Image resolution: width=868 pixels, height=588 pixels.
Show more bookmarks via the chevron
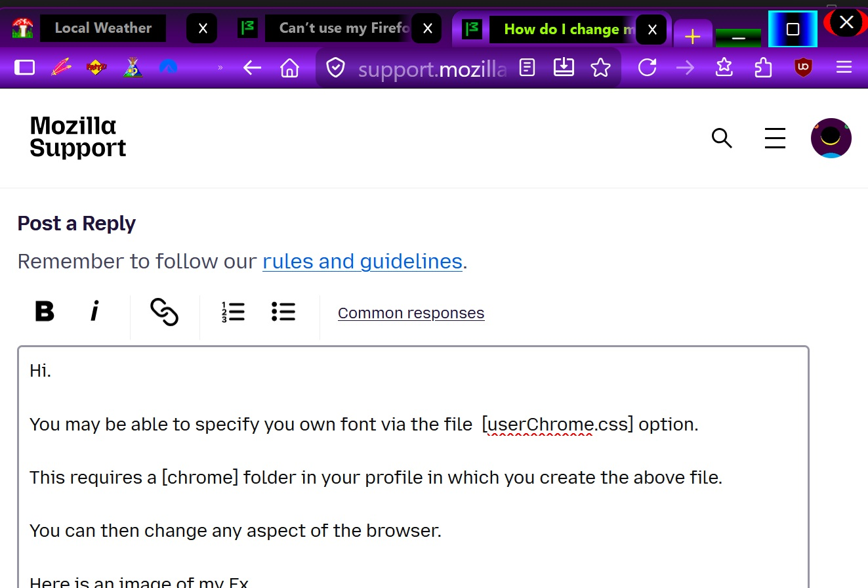[x=220, y=67]
